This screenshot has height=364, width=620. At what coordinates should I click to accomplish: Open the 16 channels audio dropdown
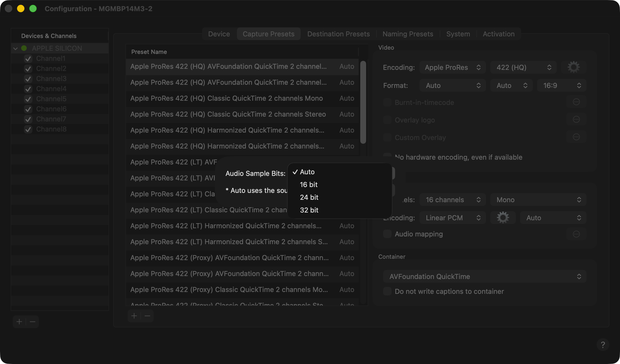pyautogui.click(x=453, y=200)
